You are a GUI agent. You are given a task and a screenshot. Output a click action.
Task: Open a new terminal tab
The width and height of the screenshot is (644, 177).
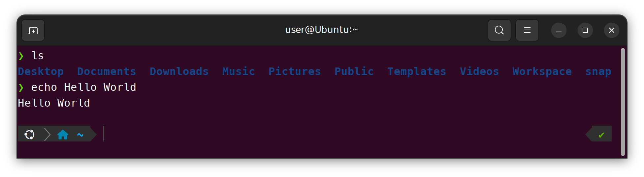coord(33,31)
